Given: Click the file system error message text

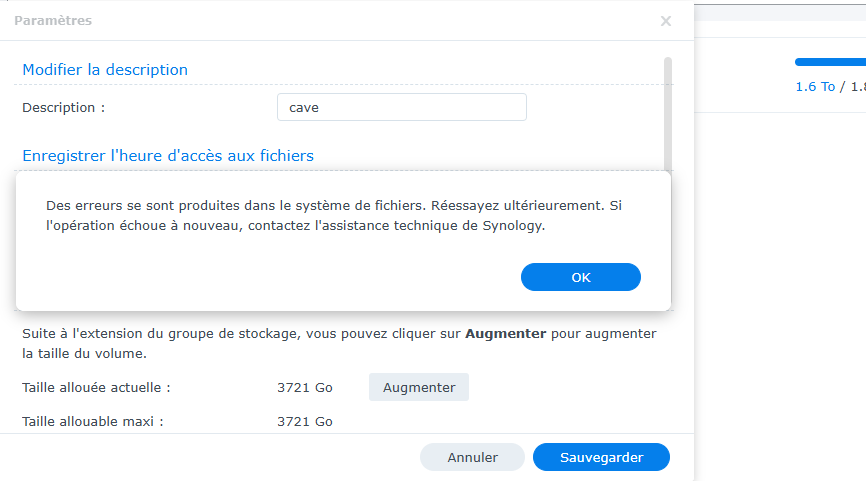Looking at the screenshot, I should tap(334, 215).
